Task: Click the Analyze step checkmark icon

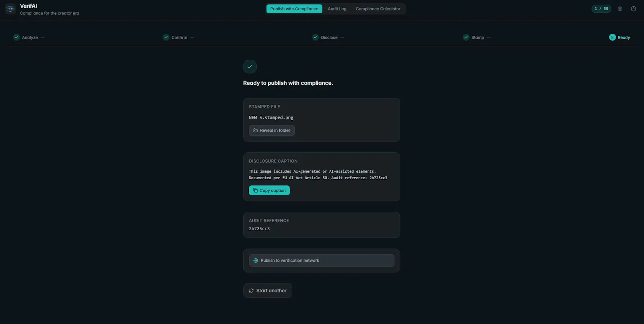Action: [x=17, y=37]
